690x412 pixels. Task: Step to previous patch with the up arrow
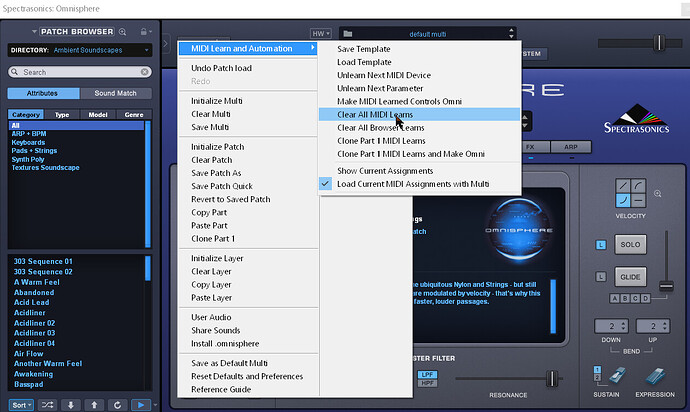[x=94, y=405]
